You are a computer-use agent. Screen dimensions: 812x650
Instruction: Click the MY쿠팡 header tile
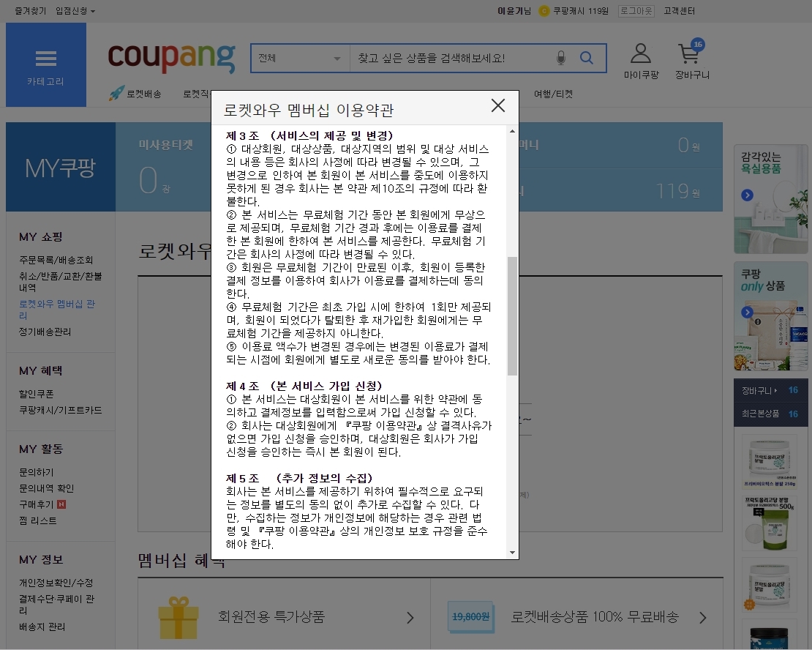pos(61,167)
